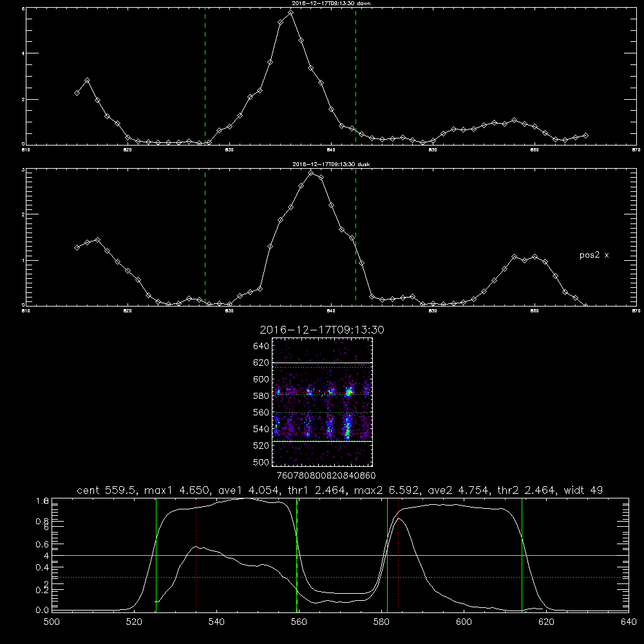Click the yellow-green center line near 560 in bottom plot
This screenshot has height=644, width=644.
tap(296, 555)
